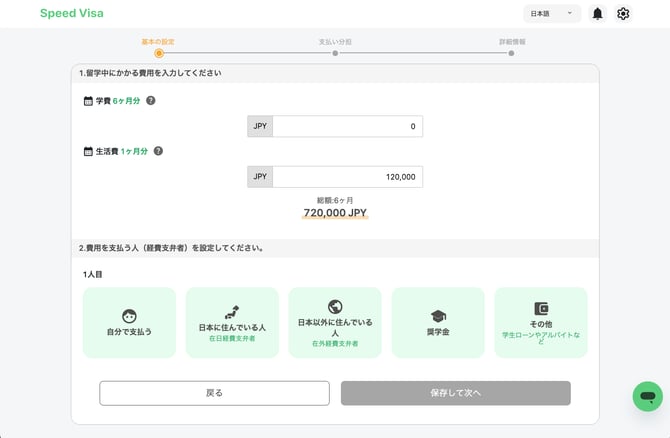
Task: Click the 戻る back button
Action: click(x=215, y=393)
